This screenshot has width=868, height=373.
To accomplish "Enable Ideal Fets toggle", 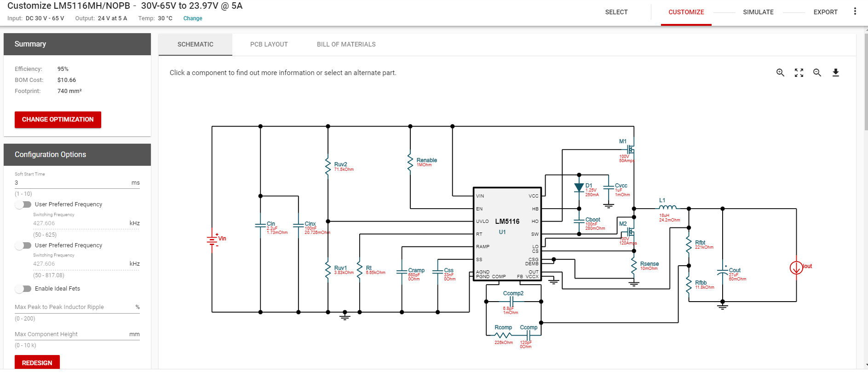I will [23, 289].
